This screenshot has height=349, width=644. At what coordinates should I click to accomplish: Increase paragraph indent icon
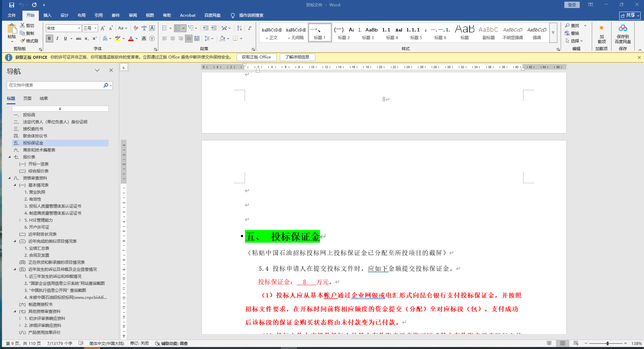(x=214, y=28)
